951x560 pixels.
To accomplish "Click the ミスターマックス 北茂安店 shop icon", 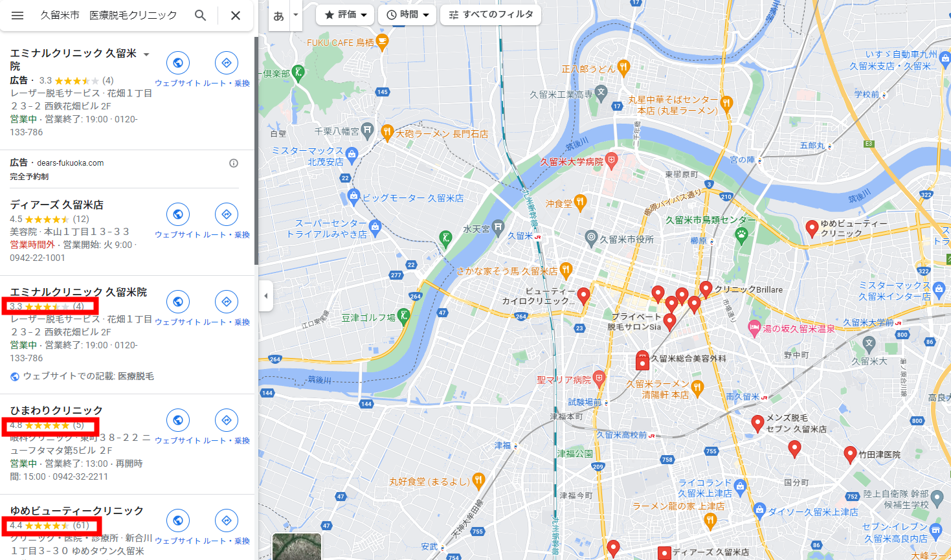I will [x=352, y=154].
